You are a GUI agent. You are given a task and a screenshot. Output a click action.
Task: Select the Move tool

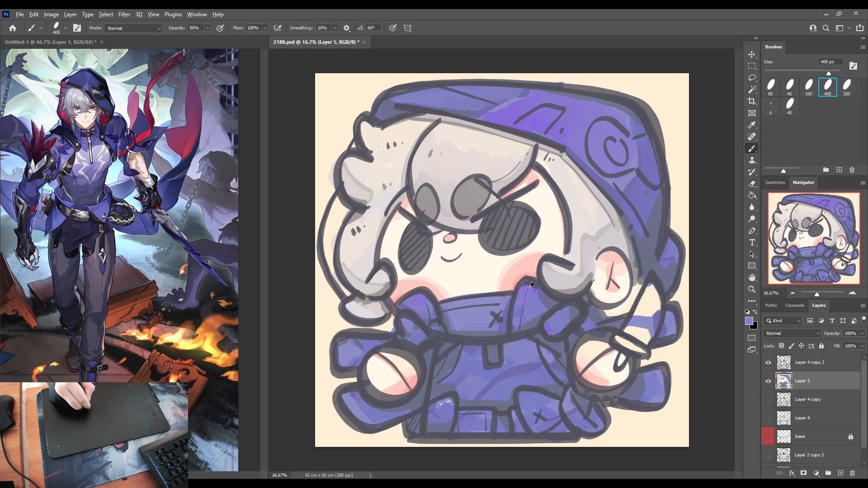click(x=752, y=54)
